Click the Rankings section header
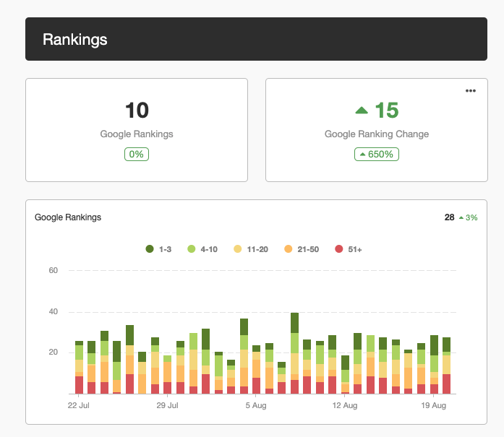This screenshot has width=504, height=437. pos(256,39)
